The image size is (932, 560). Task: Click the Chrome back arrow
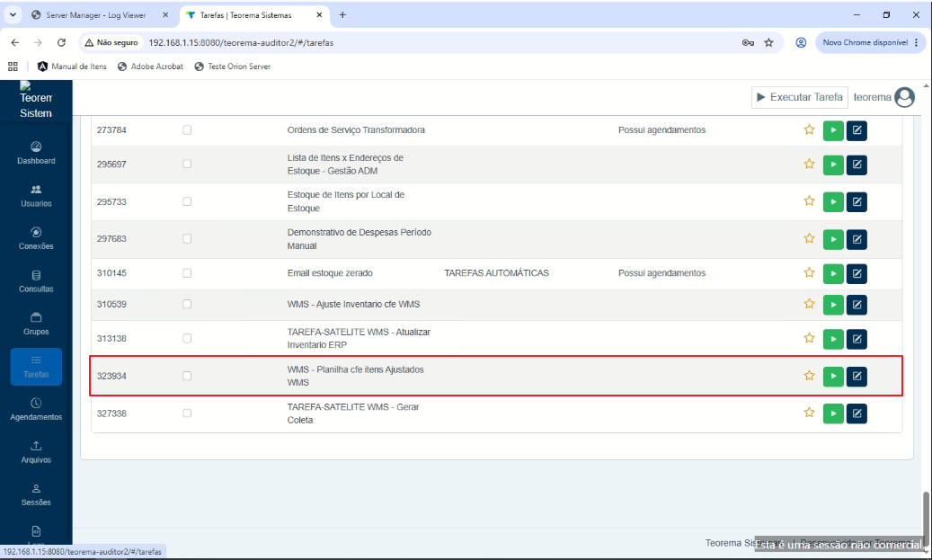tap(15, 43)
